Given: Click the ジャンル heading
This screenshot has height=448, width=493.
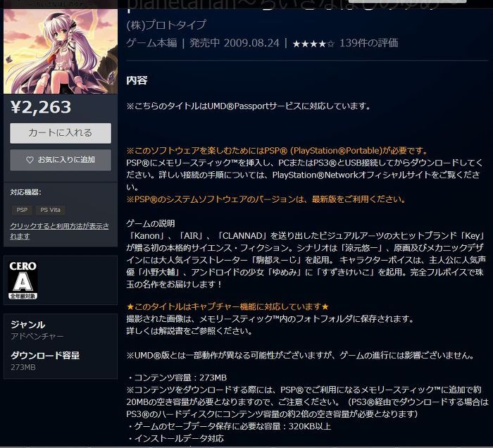Looking at the screenshot, I should pyautogui.click(x=27, y=325).
